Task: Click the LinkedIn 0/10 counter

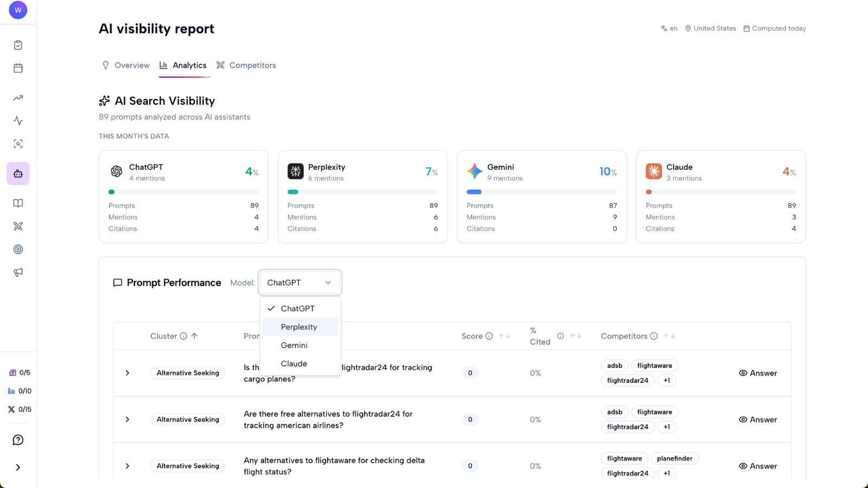Action: tap(20, 391)
